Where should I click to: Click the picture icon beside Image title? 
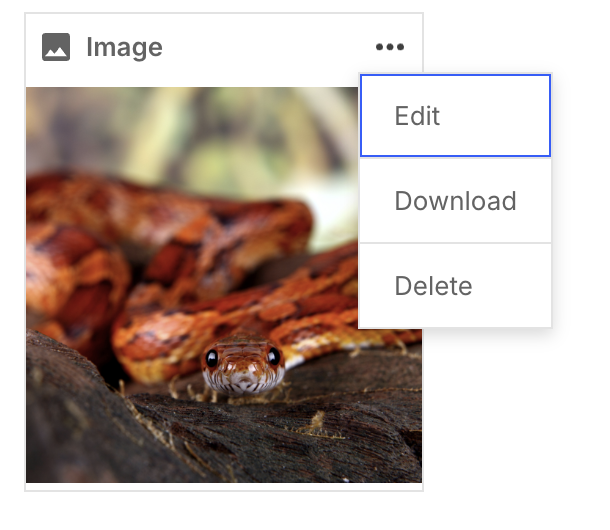pos(56,47)
